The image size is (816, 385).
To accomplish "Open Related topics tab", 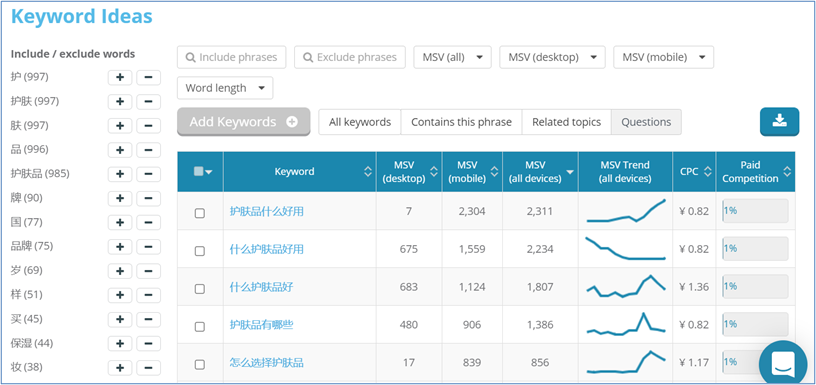I will click(x=566, y=122).
